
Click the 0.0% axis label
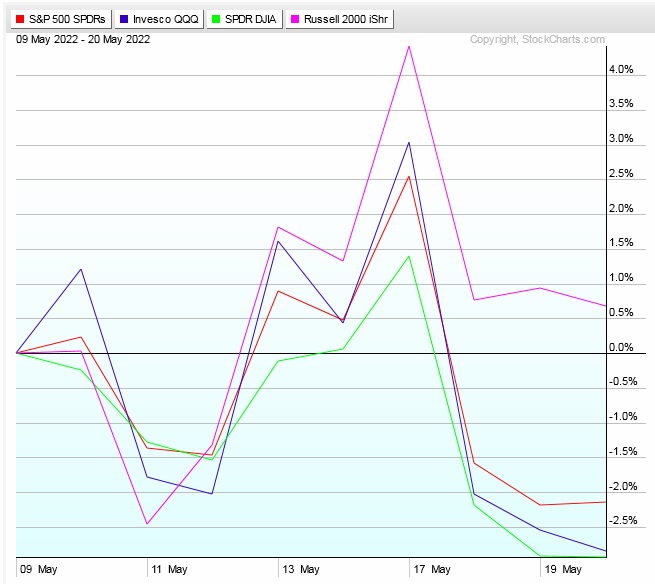(x=621, y=347)
